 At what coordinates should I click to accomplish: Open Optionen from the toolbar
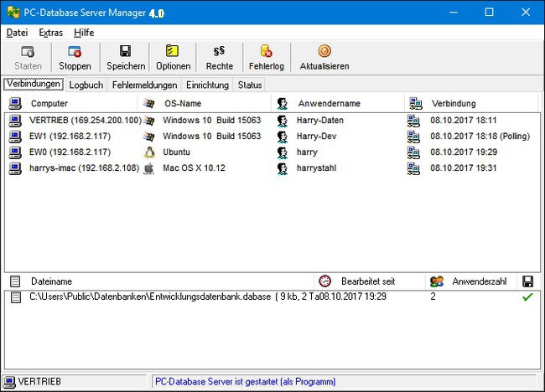pos(173,52)
